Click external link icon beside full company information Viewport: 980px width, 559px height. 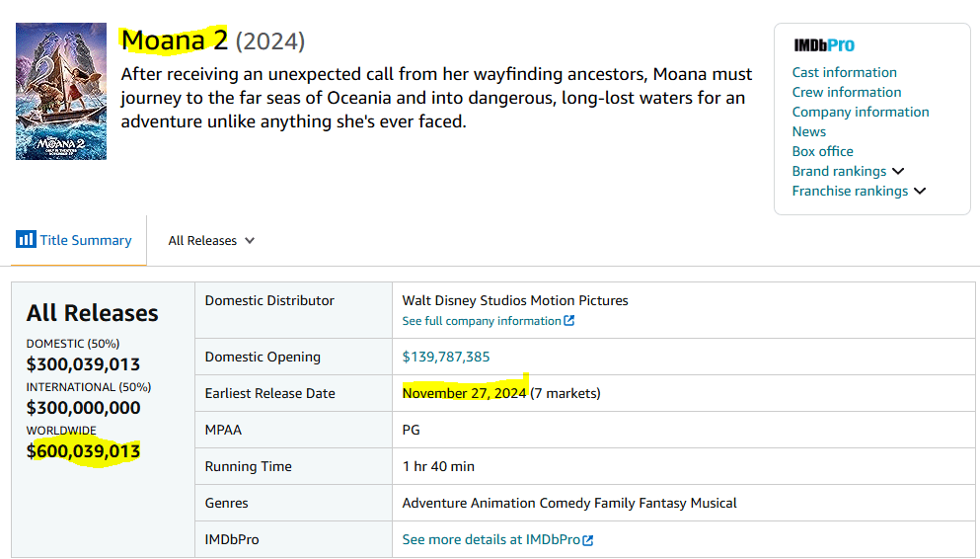coord(569,321)
